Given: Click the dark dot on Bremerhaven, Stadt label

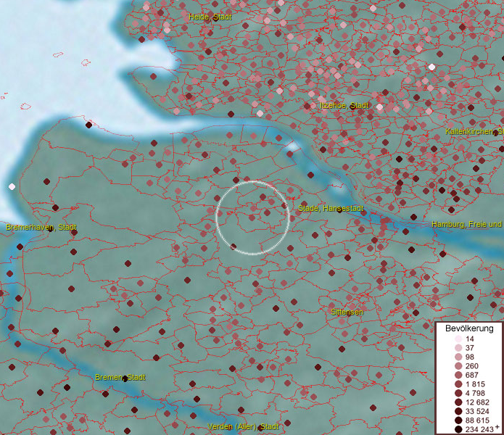Looking at the screenshot, I should click(x=50, y=228).
